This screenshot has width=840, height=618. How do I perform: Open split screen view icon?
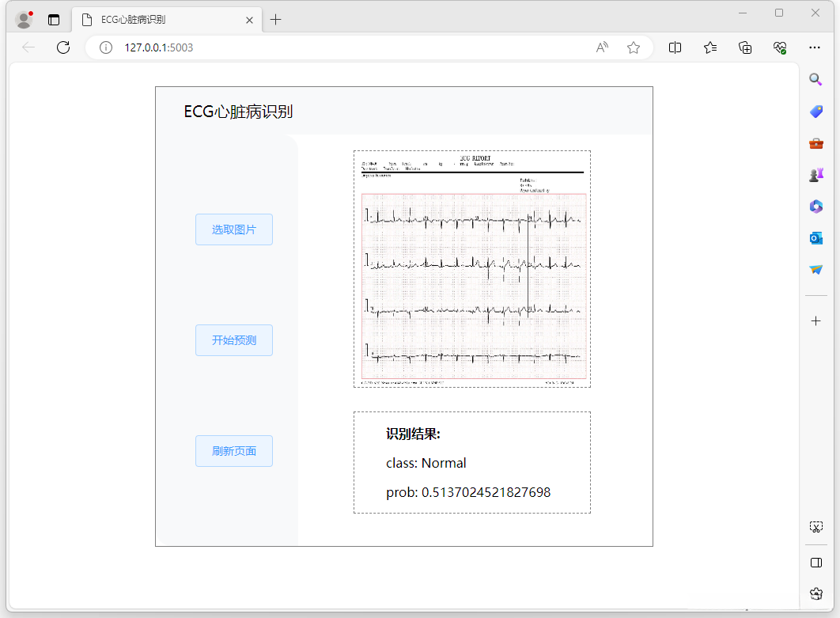coord(675,47)
